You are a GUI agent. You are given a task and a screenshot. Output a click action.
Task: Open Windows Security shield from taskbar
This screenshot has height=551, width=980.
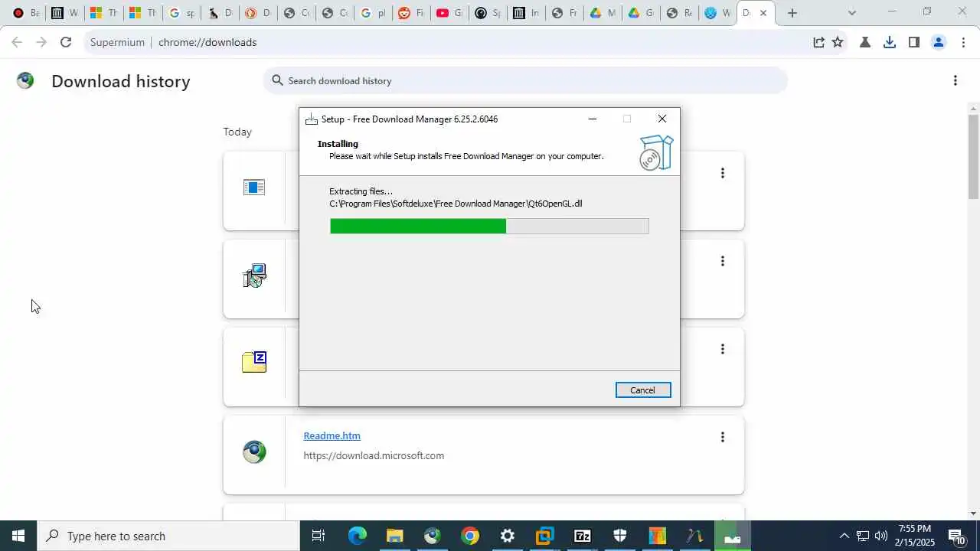(620, 536)
